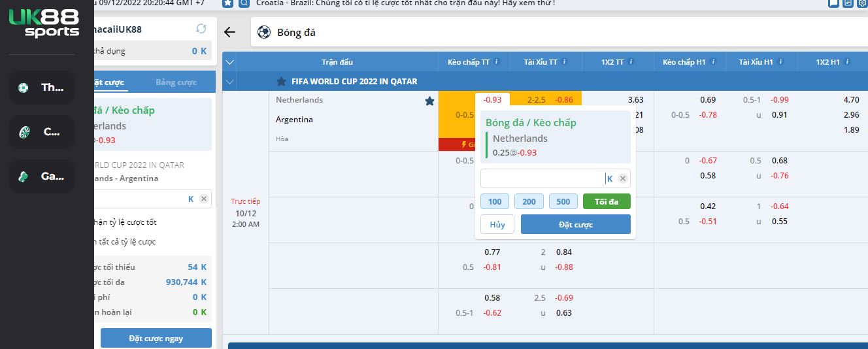Image resolution: width=868 pixels, height=349 pixels.
Task: Pick Tài Xỉu H1 odds 0.55
Action: pyautogui.click(x=779, y=222)
